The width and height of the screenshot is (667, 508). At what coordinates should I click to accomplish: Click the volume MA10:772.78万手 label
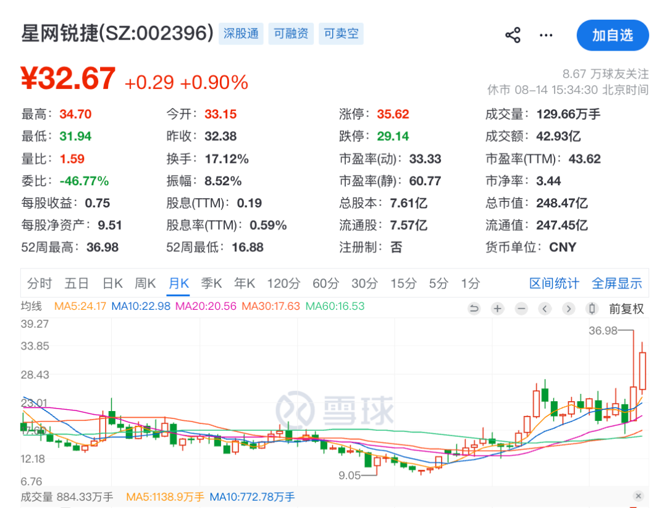click(252, 497)
